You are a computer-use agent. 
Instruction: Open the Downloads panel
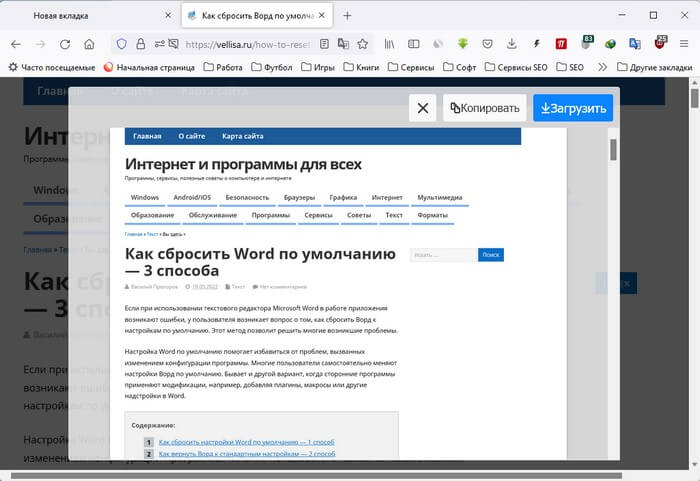(x=512, y=44)
